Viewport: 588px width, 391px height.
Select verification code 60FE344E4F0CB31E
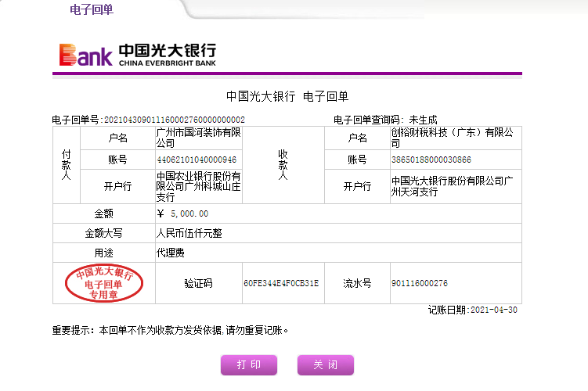click(x=281, y=283)
